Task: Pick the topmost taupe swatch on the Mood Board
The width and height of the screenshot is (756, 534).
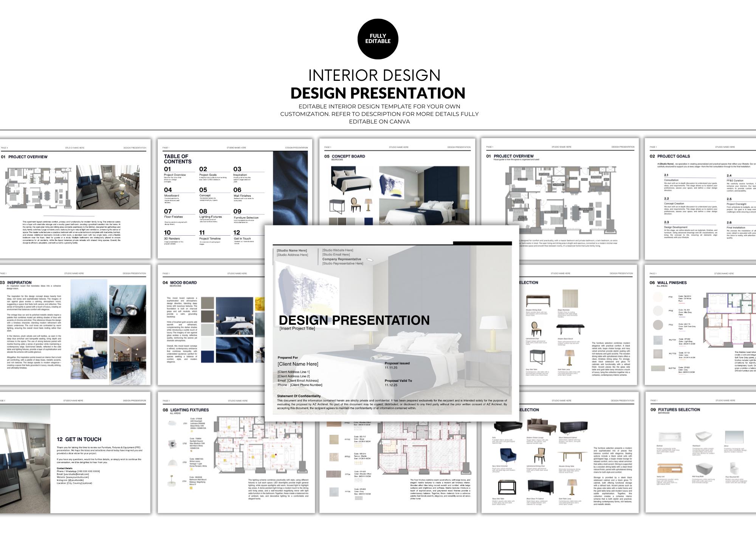Action: [x=207, y=303]
